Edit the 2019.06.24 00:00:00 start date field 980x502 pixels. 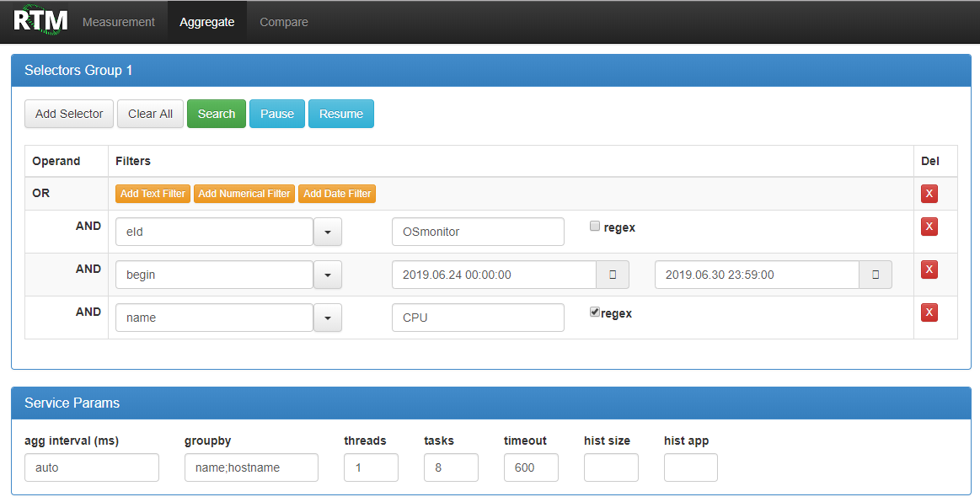coord(494,275)
